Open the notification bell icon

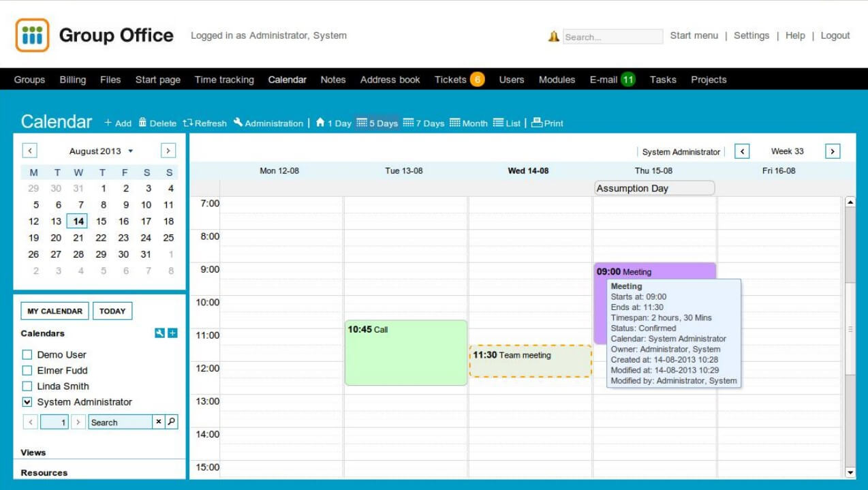point(554,36)
